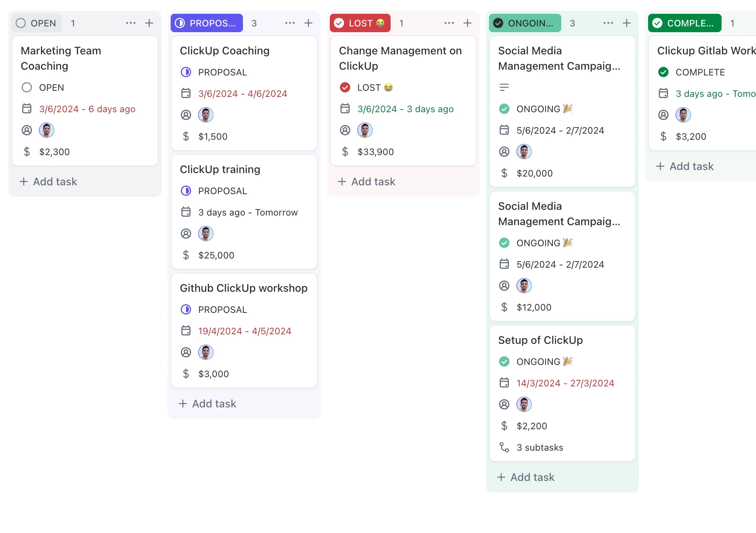The width and height of the screenshot is (756, 533).
Task: Open the ClickUp training task title
Action: (x=220, y=169)
